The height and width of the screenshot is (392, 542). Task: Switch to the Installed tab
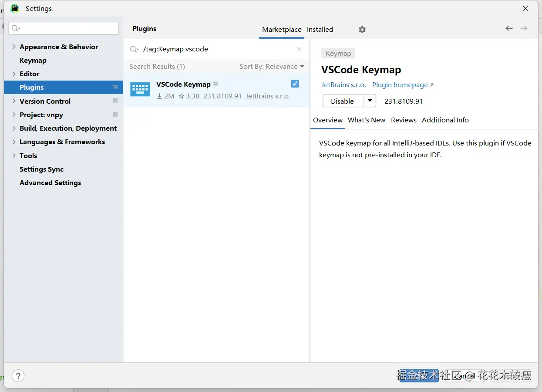tap(320, 29)
